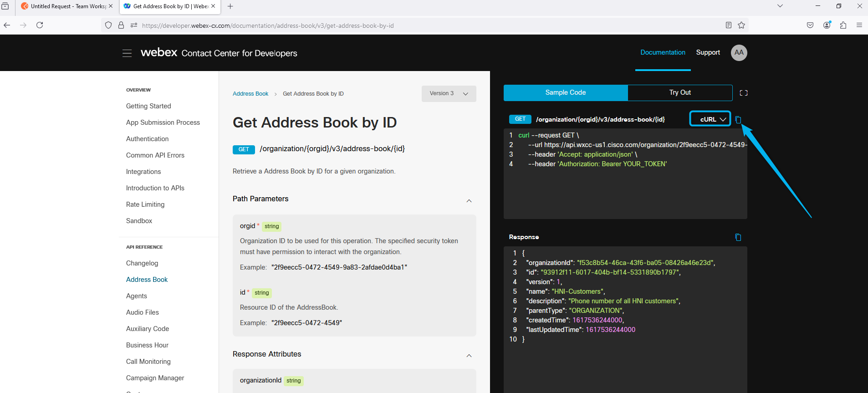
Task: Reload the current page
Action: click(x=40, y=25)
